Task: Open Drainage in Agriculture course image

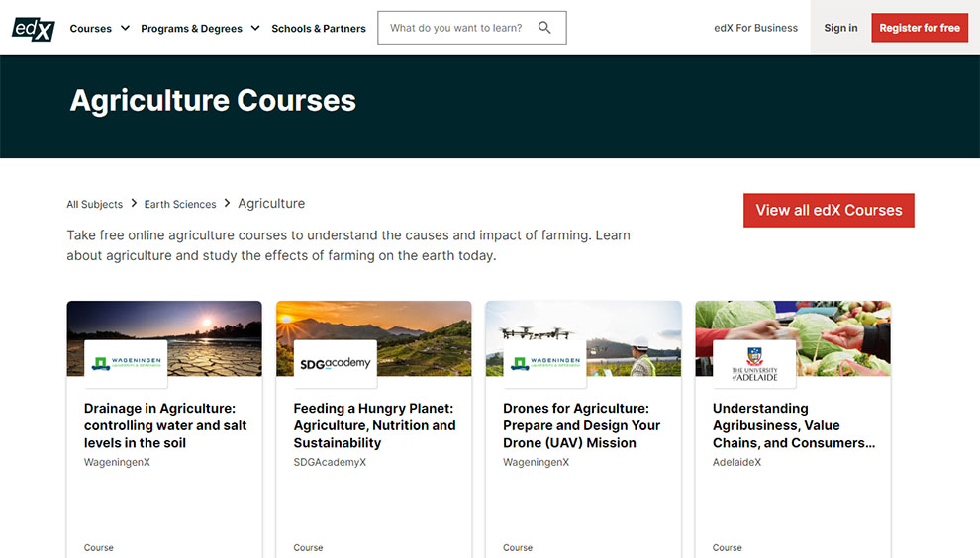Action: 164,338
